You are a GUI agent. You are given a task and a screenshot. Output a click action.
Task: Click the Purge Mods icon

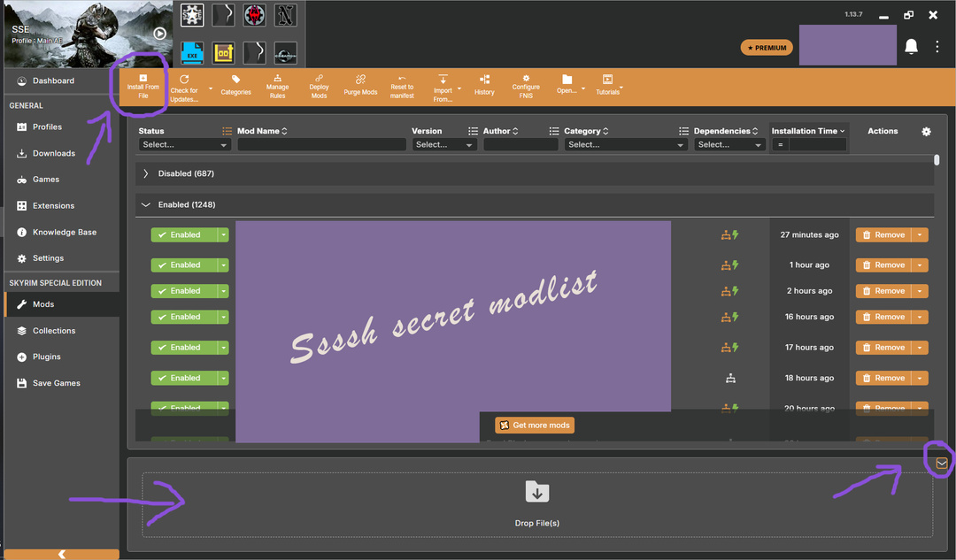[360, 86]
